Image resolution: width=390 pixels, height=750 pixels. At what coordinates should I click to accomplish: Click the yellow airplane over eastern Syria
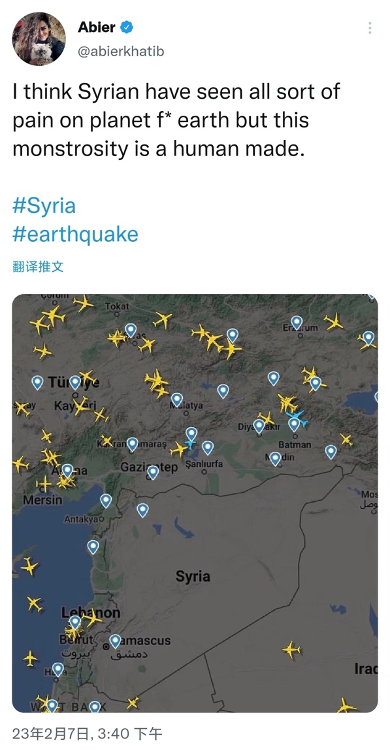pos(291,650)
